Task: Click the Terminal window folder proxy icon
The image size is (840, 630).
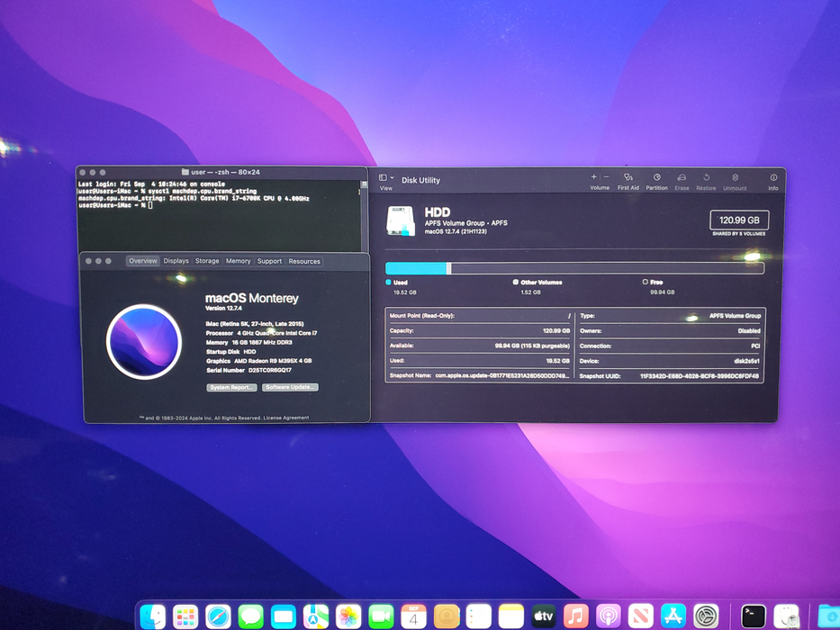Action: point(185,172)
